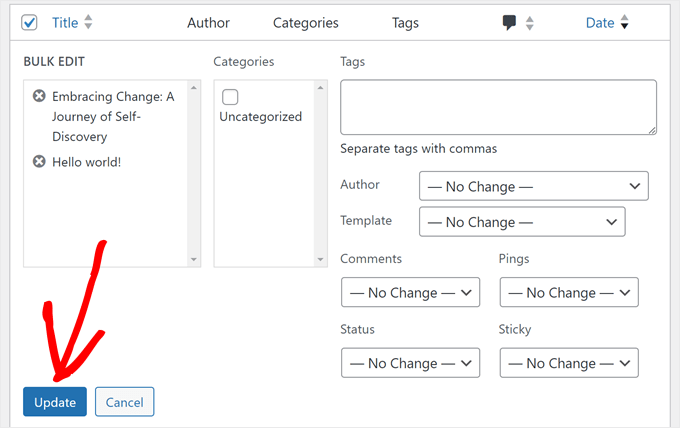680x428 pixels.
Task: Open the Pings dropdown
Action: tap(568, 292)
